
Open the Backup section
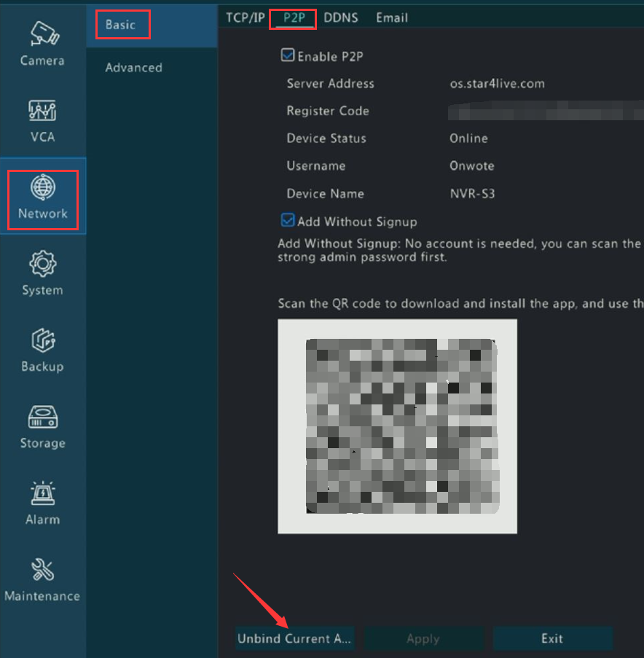pyautogui.click(x=42, y=350)
